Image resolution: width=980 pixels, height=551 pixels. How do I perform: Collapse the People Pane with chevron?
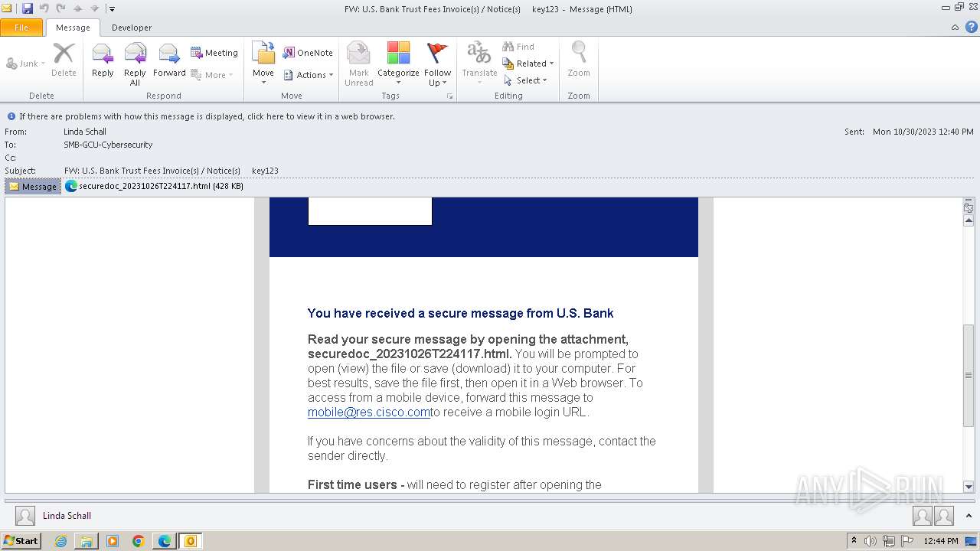pyautogui.click(x=969, y=516)
